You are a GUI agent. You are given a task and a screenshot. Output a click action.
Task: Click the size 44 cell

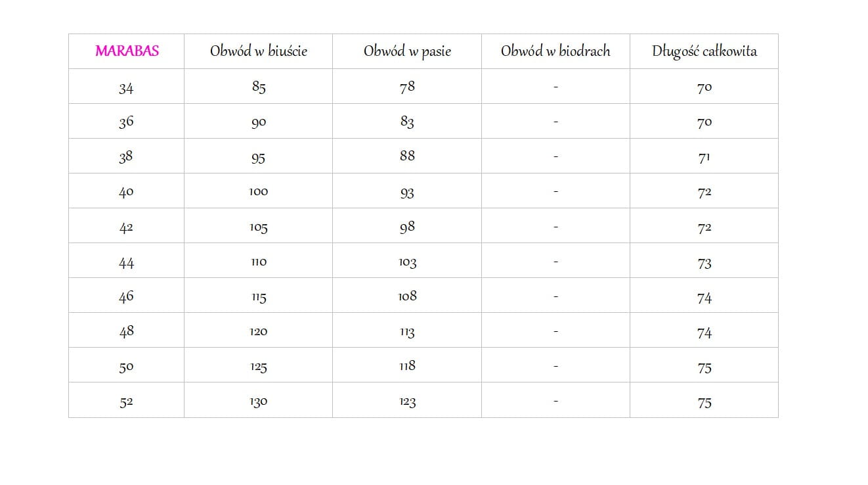coord(126,262)
